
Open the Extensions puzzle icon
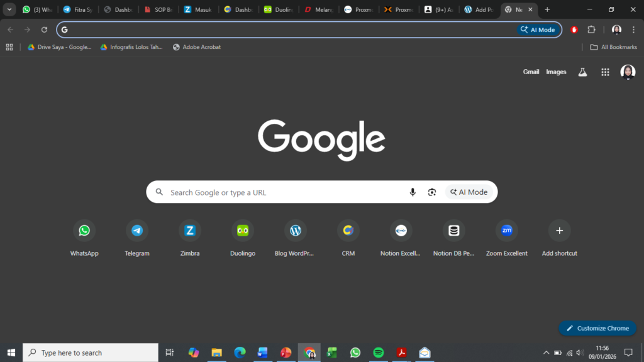click(x=591, y=30)
